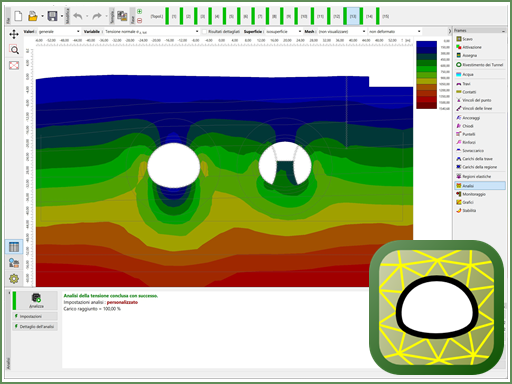Screen dimensions: 512x384
Task: Save the project with the floppy disk icon
Action: (52, 16)
